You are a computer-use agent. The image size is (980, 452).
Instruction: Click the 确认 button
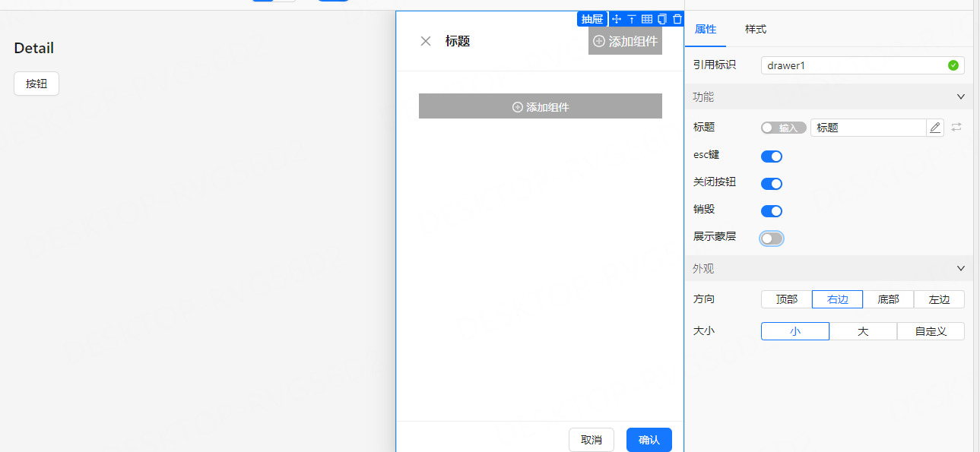pyautogui.click(x=649, y=440)
